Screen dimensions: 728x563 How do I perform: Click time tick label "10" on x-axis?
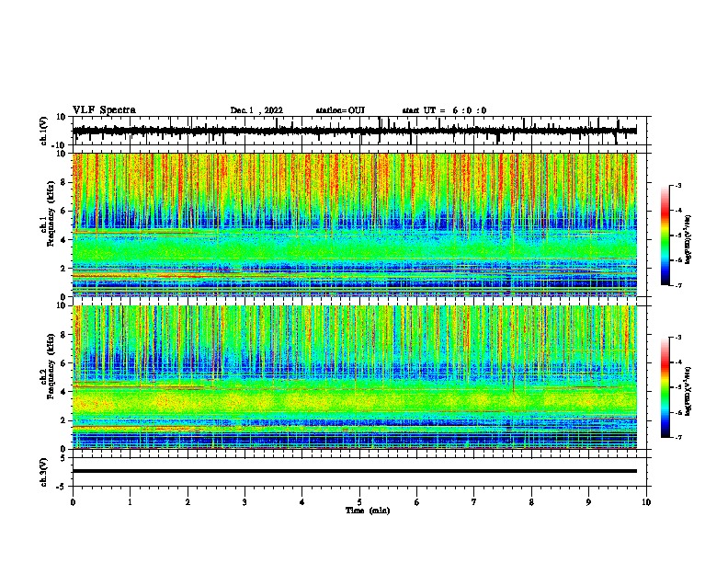click(x=646, y=502)
